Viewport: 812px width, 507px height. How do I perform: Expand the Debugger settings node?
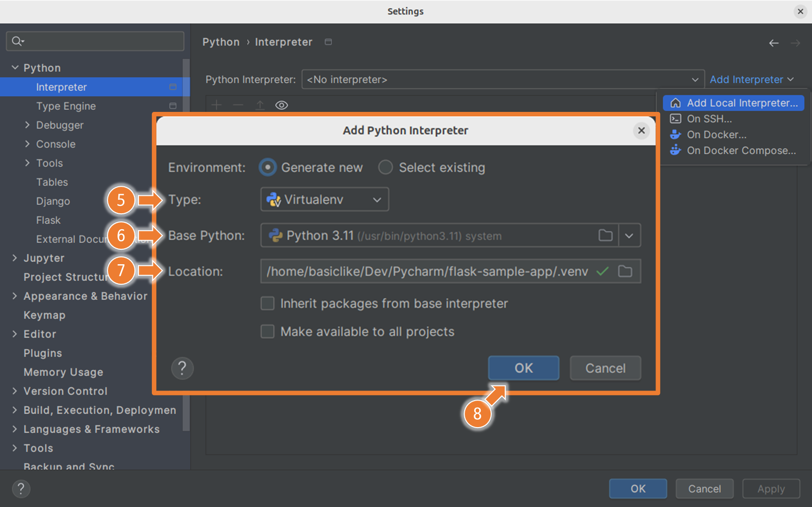click(x=27, y=125)
